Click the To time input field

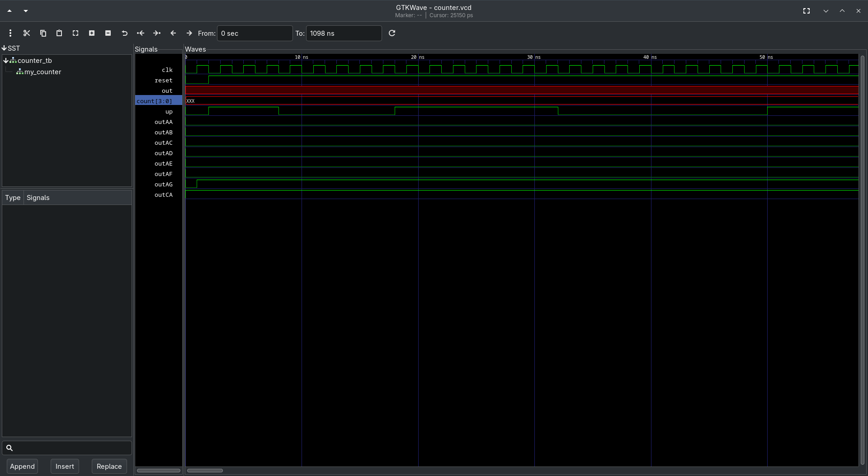(x=344, y=33)
